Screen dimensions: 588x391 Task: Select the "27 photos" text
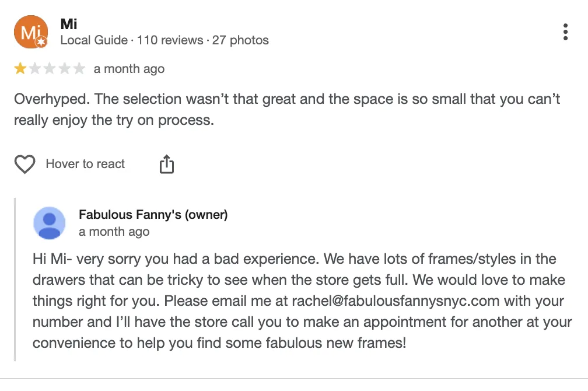240,41
